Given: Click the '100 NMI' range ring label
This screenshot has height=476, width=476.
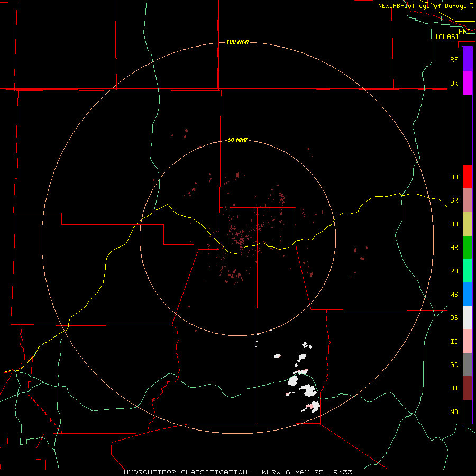Looking at the screenshot, I should (x=237, y=42).
